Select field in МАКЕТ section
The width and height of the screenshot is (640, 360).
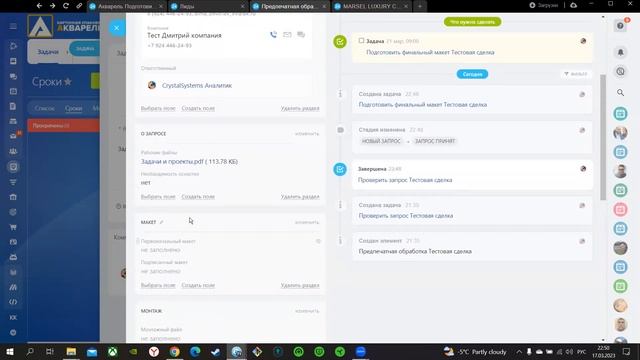[158, 285]
